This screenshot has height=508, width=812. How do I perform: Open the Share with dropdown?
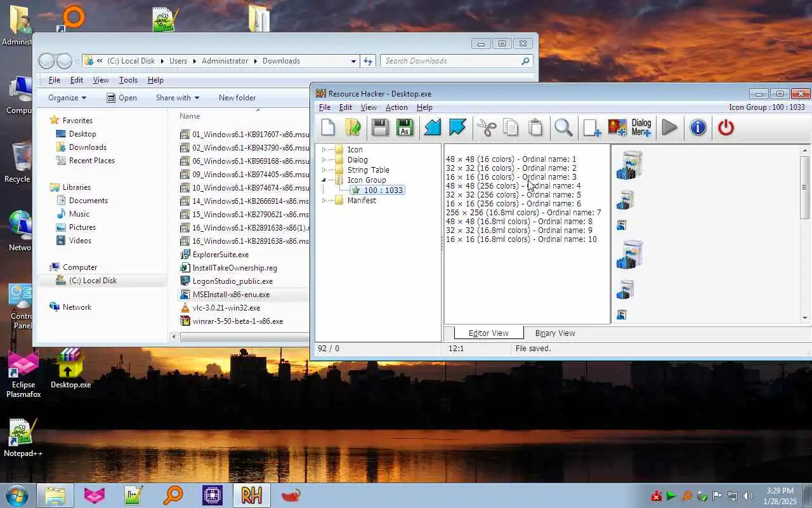[x=178, y=98]
